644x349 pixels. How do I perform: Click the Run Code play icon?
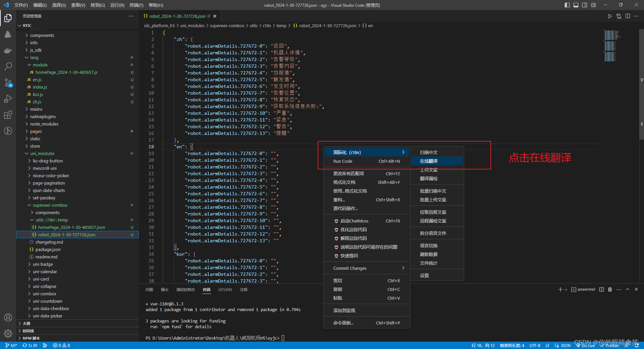pyautogui.click(x=610, y=16)
